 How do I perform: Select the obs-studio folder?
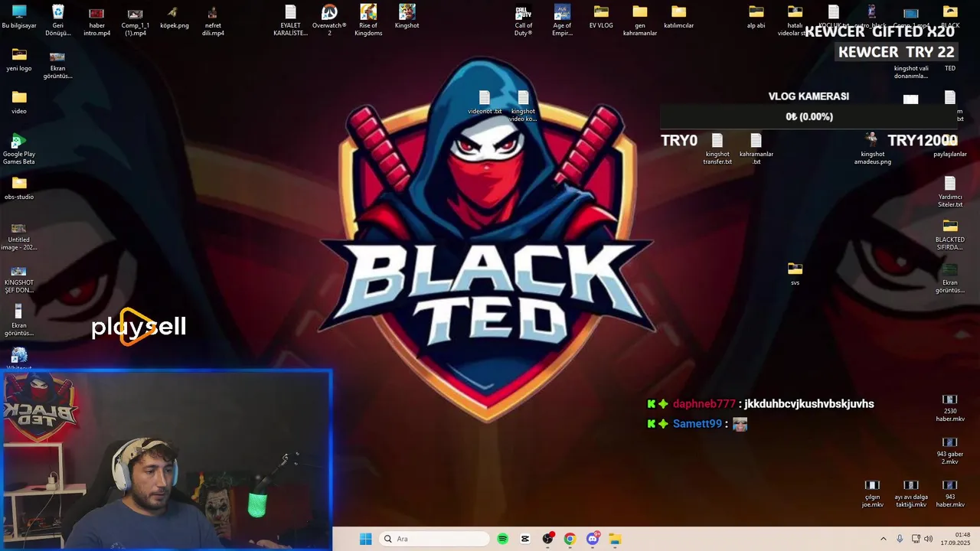point(19,188)
